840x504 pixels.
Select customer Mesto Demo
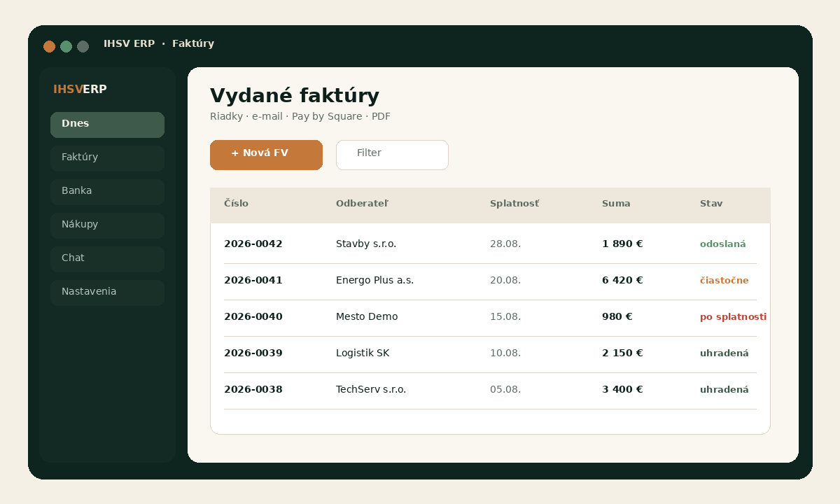(x=367, y=317)
